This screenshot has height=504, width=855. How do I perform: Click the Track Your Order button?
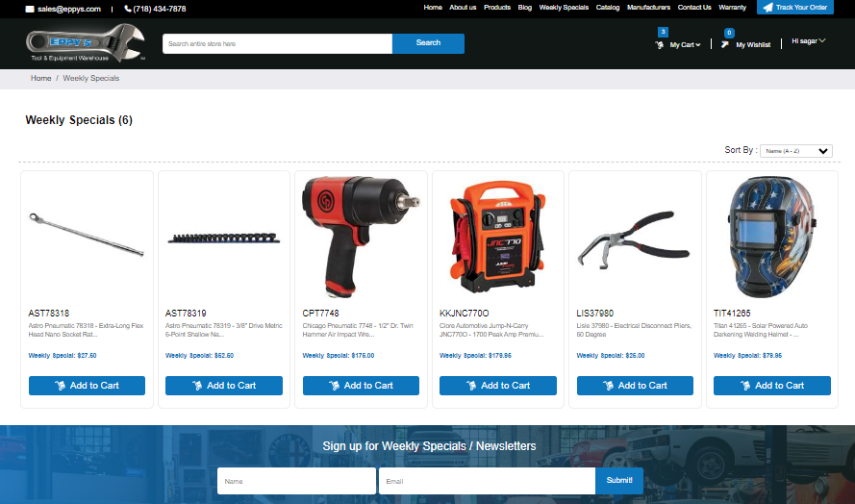click(795, 7)
